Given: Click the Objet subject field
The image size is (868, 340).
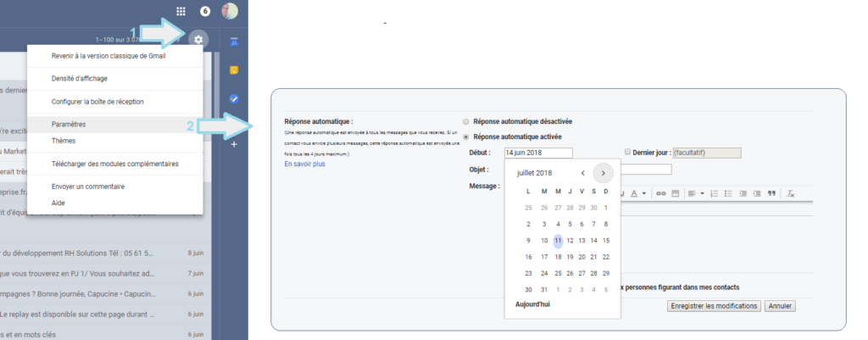Looking at the screenshot, I should (646, 170).
